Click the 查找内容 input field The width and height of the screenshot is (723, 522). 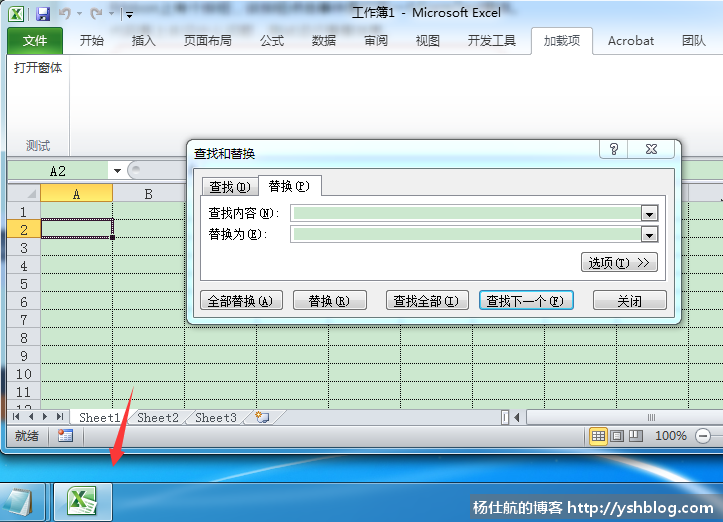466,213
